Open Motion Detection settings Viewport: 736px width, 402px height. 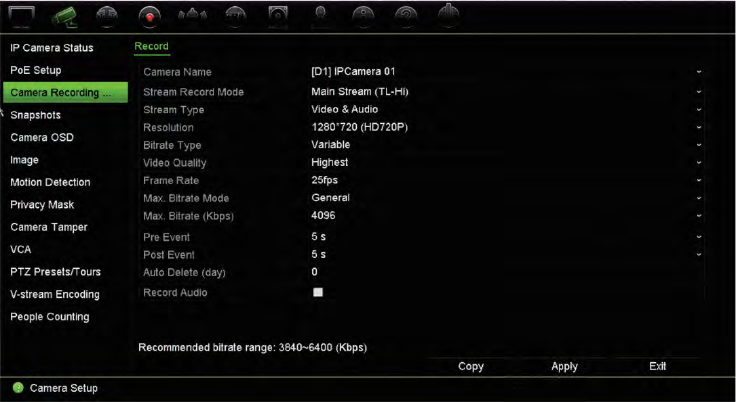50,182
